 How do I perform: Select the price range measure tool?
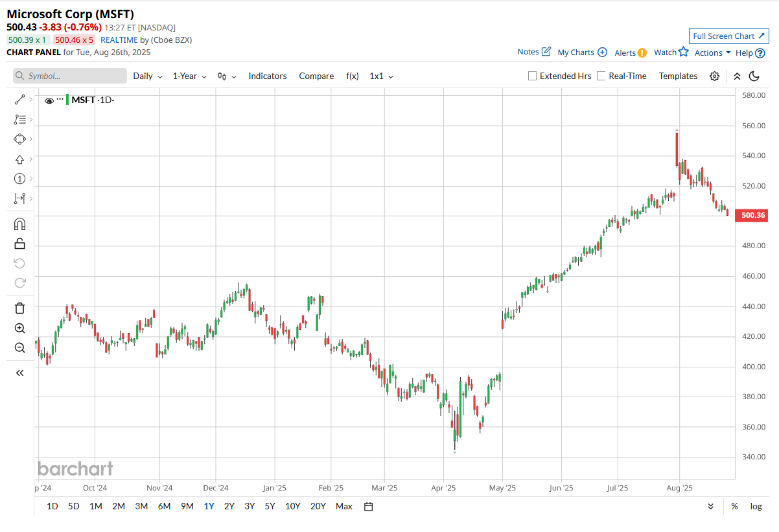click(x=19, y=199)
